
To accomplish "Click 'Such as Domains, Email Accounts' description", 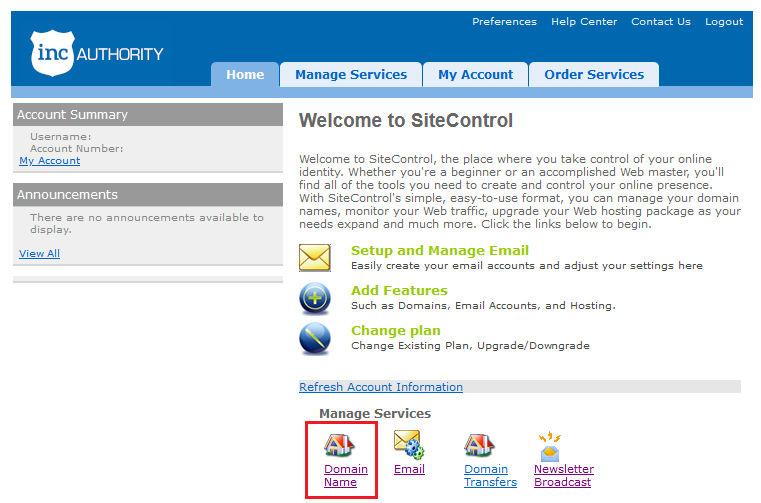I will [x=483, y=305].
